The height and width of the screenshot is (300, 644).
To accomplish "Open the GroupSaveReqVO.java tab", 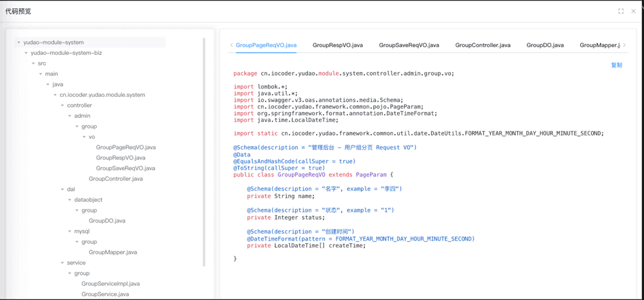I will point(409,45).
